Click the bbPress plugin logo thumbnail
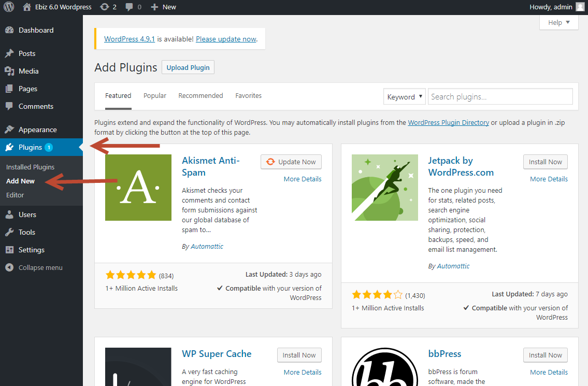This screenshot has width=588, height=386. [385, 367]
